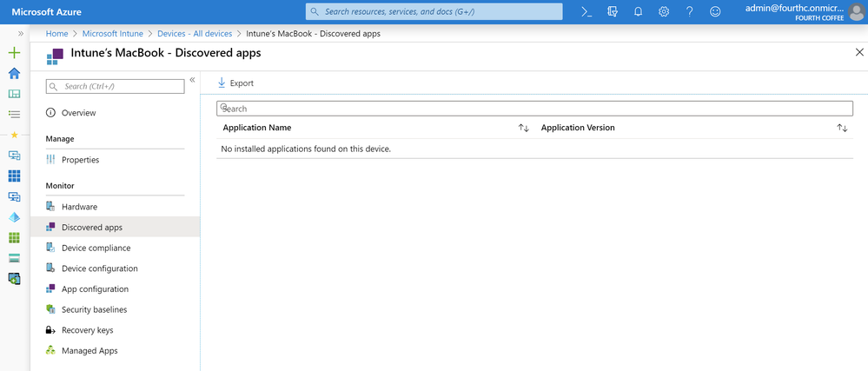Viewport: 868px width, 371px height.
Task: Click 'No installed applications found' message
Action: [x=306, y=149]
